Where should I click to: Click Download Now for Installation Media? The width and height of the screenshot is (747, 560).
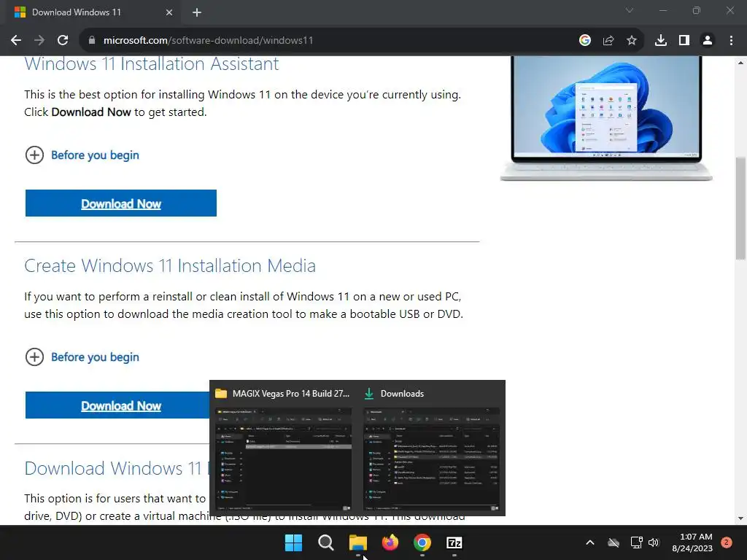(117, 405)
